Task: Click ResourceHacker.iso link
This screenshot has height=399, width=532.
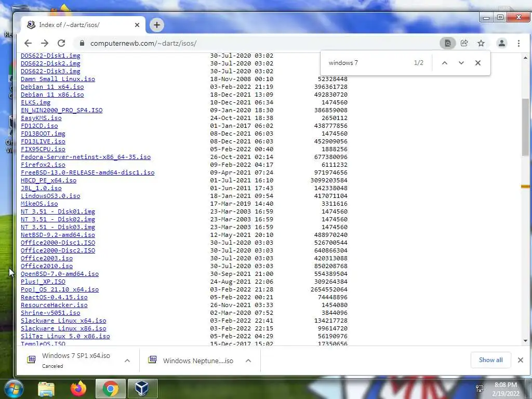Action: pos(54,305)
